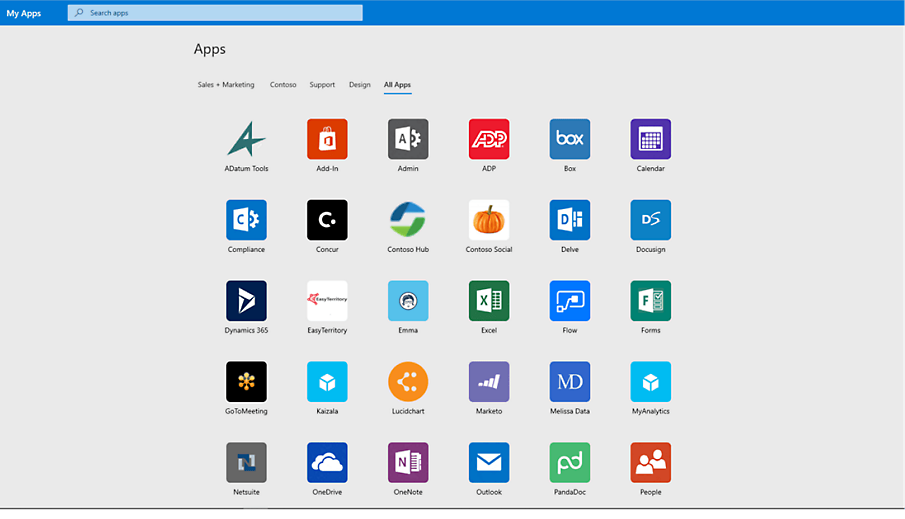Screen dimensions: 905x519
Task: Go to the Support tab
Action: pyautogui.click(x=322, y=85)
